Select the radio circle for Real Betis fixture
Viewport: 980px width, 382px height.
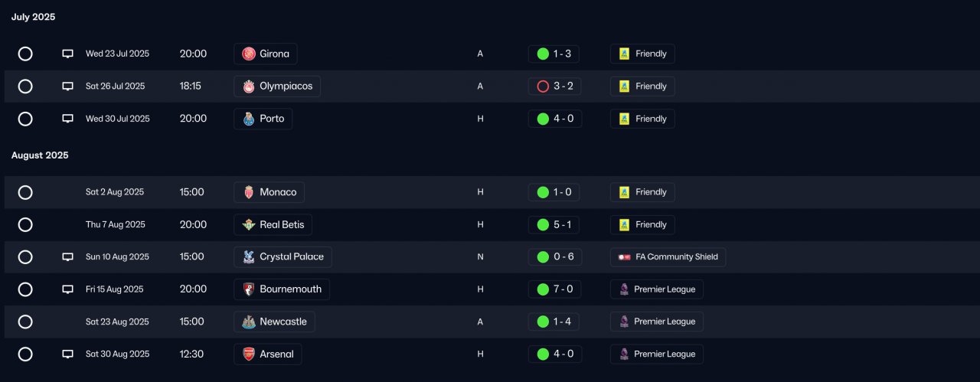[25, 224]
